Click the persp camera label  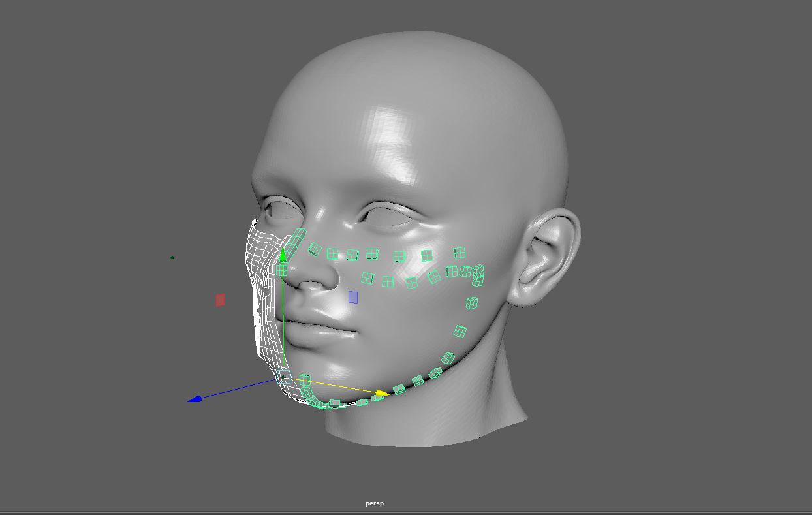click(375, 503)
